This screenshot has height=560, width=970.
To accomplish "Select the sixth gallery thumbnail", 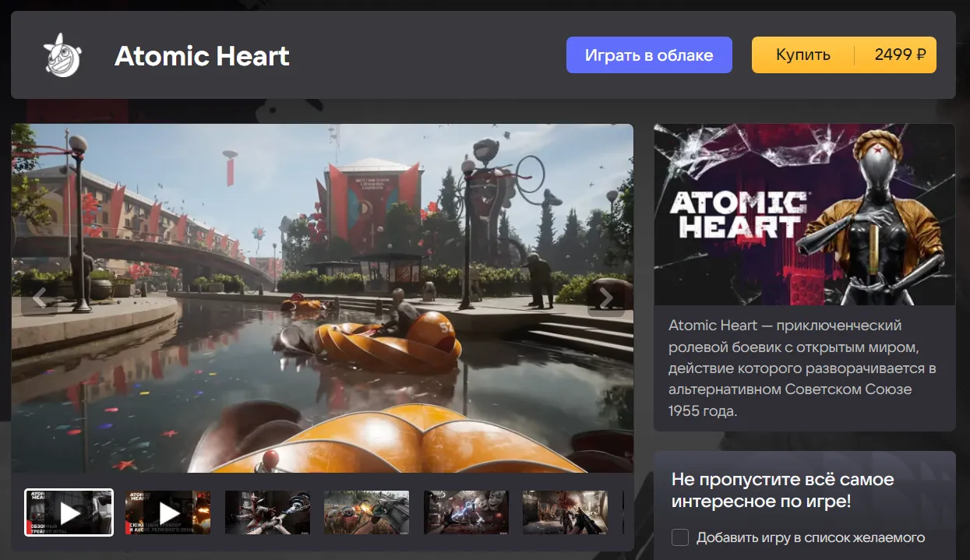I will click(x=565, y=512).
